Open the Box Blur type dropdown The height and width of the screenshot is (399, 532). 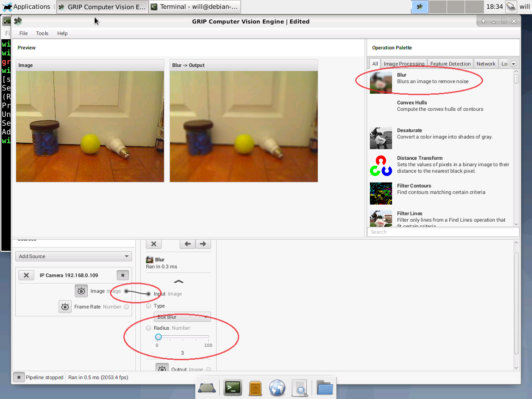(182, 317)
